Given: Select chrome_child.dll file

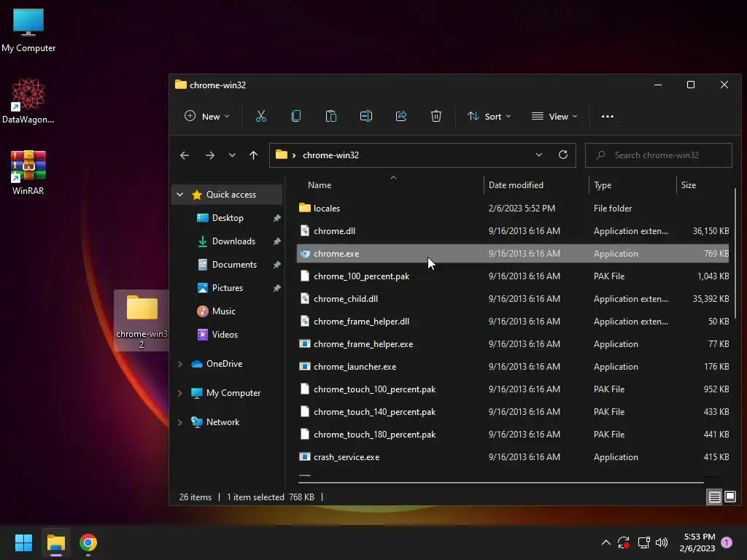Looking at the screenshot, I should (x=512, y=298).
